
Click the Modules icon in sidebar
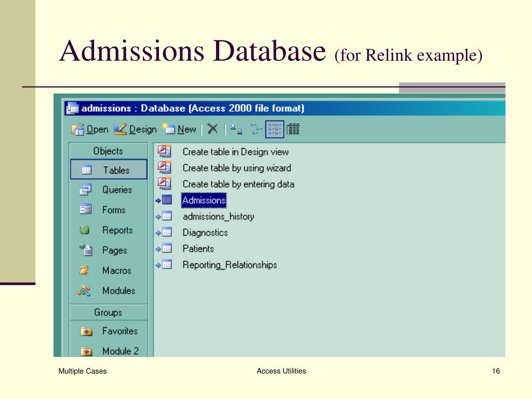coord(84,291)
